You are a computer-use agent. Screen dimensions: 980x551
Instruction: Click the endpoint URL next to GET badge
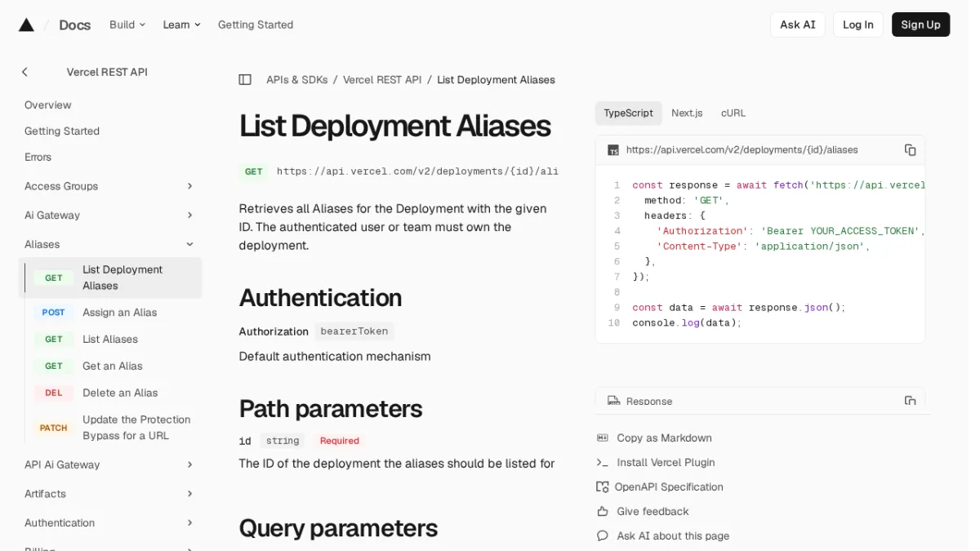pos(417,171)
